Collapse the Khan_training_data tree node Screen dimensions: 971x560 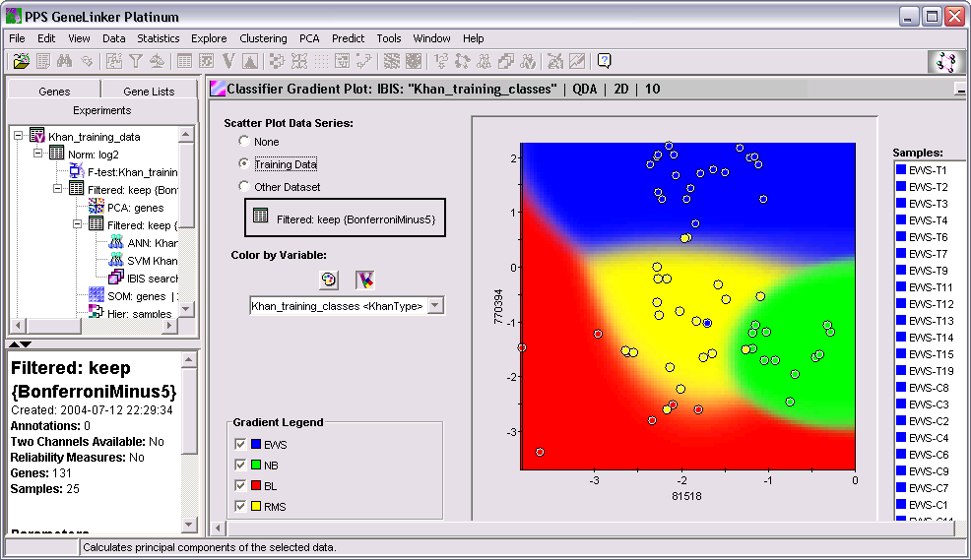(19, 136)
